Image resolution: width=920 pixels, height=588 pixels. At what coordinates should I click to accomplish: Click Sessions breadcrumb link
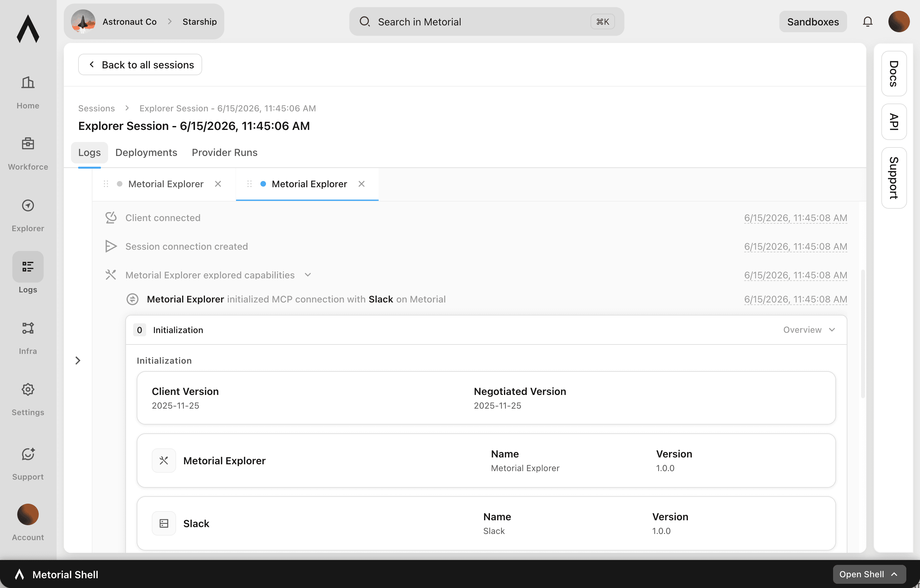pos(96,108)
